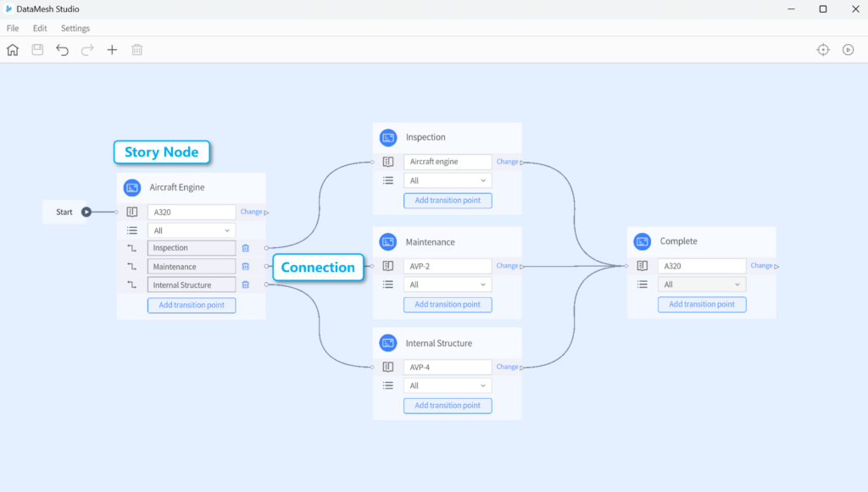Expand the All dropdown on the Maintenance node

[448, 284]
